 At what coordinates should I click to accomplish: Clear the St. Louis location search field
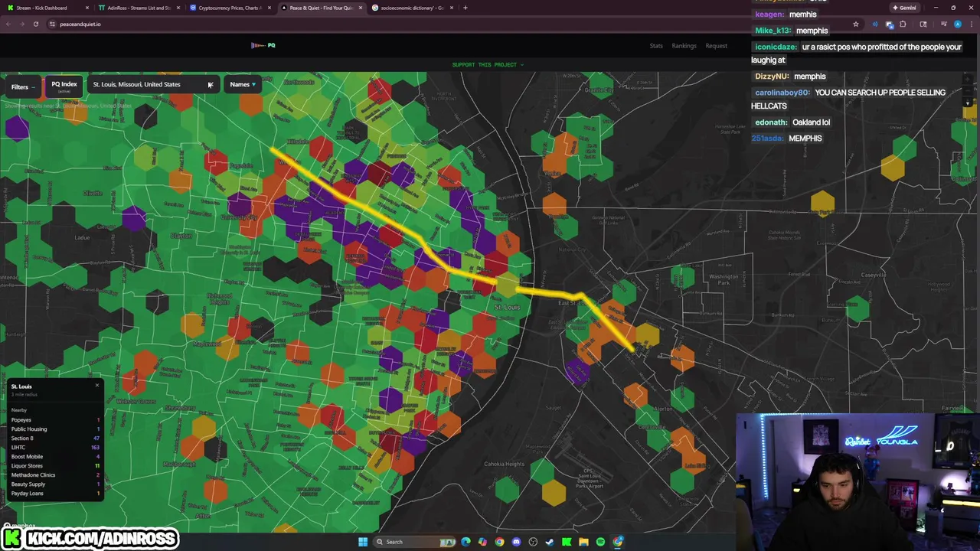click(x=210, y=85)
